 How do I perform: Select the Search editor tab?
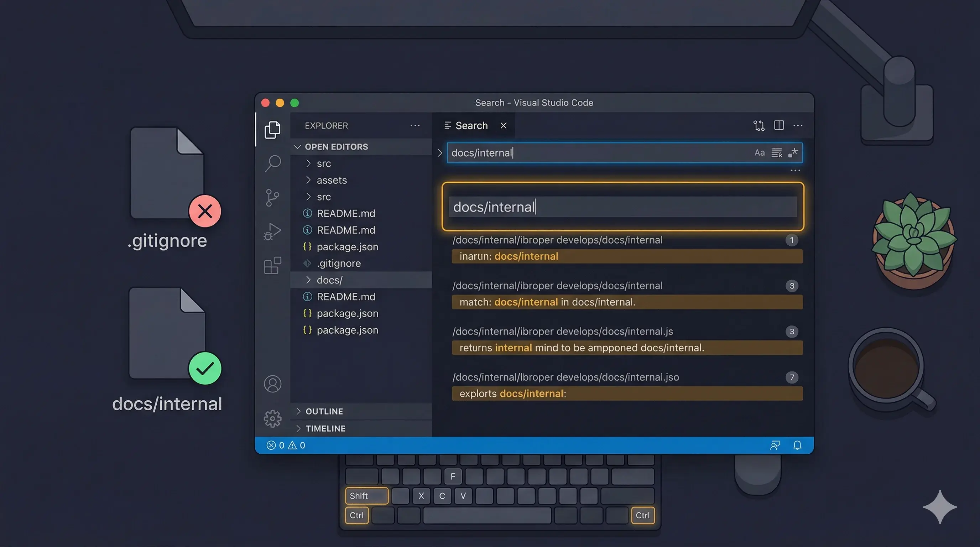(471, 125)
